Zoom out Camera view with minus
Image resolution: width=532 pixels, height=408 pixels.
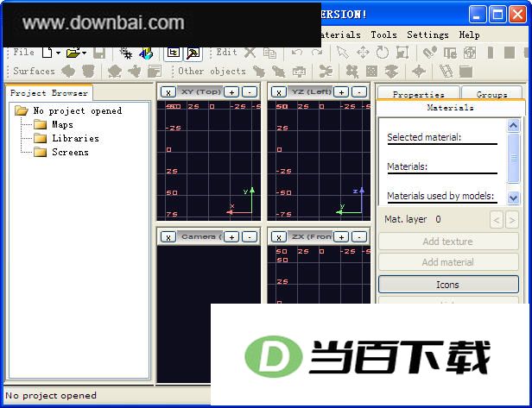pos(250,237)
